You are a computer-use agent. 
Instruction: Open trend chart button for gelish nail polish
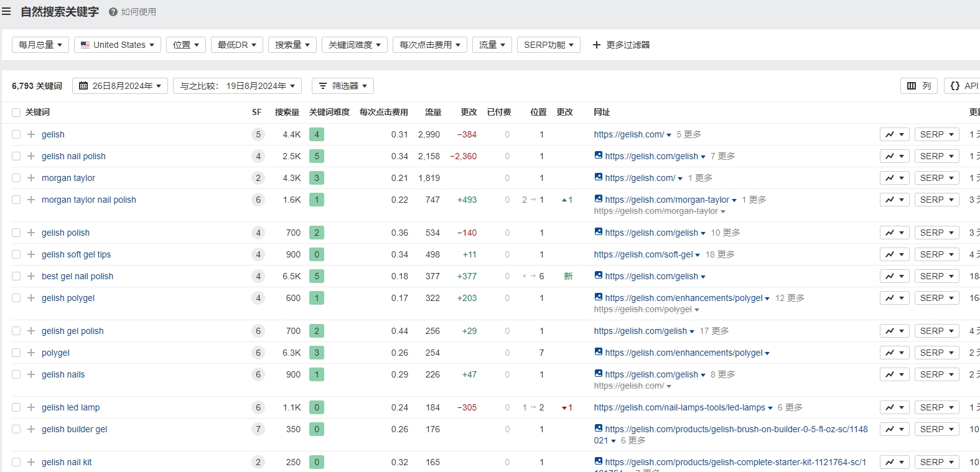click(895, 156)
